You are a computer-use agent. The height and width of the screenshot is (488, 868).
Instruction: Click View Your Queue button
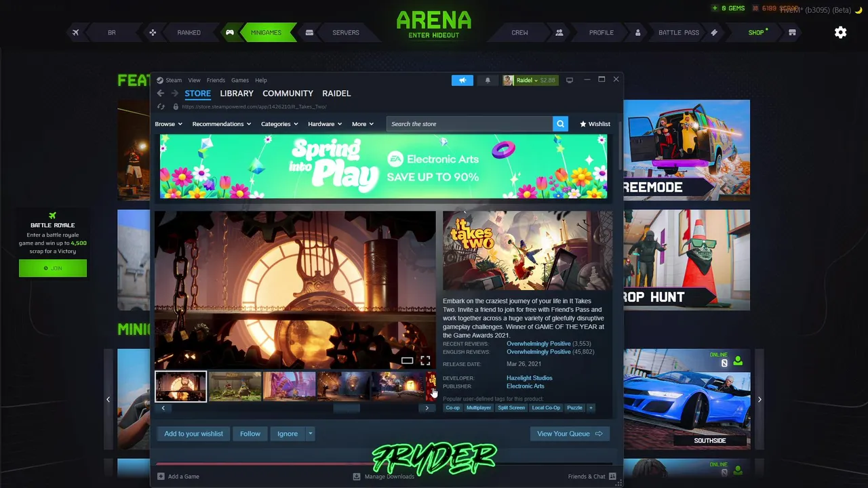570,434
